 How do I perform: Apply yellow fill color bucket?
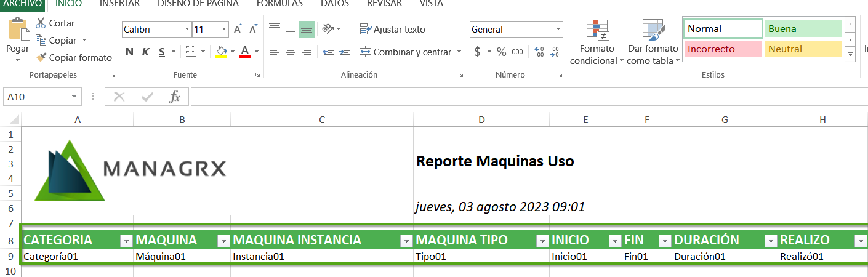(x=222, y=52)
